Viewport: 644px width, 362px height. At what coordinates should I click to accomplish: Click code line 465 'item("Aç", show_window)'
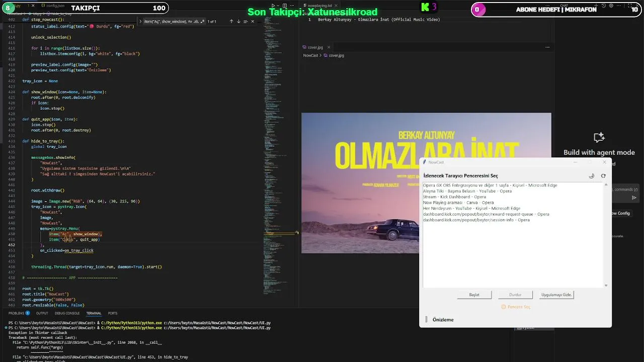click(x=75, y=234)
